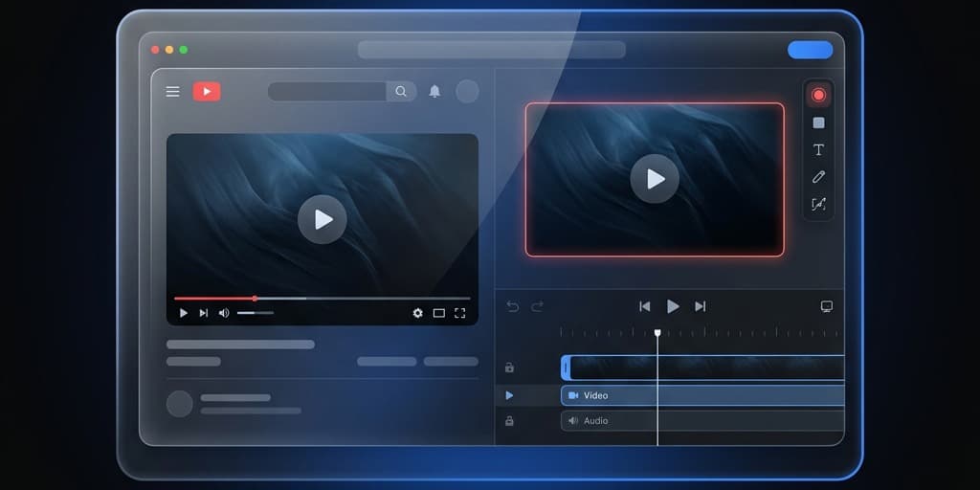Seek using the red video progress bar
The width and height of the screenshot is (980, 490).
pos(322,299)
